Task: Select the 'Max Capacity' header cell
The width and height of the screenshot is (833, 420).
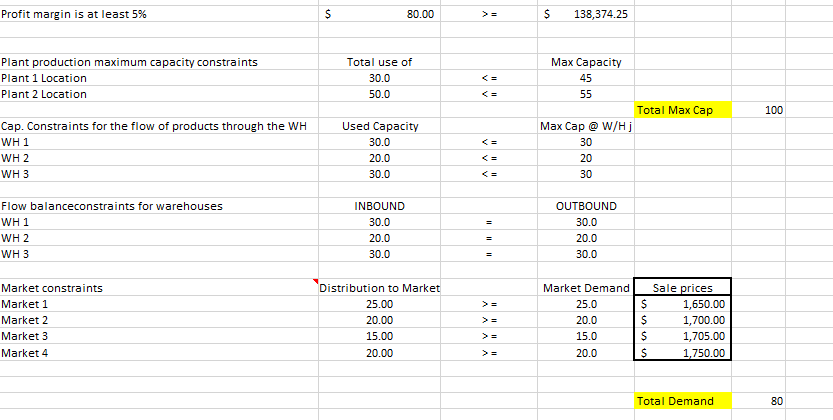Action: [586, 62]
